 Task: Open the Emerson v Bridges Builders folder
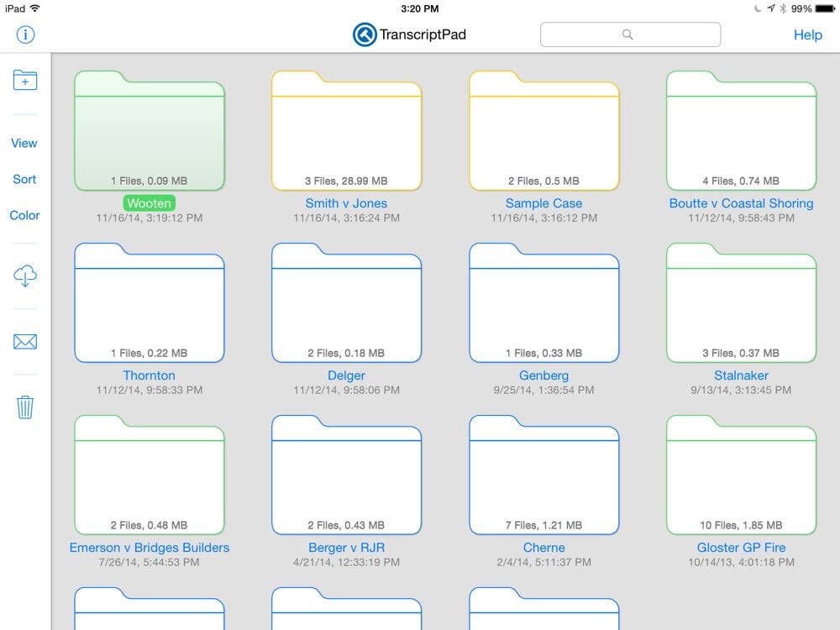pos(150,475)
